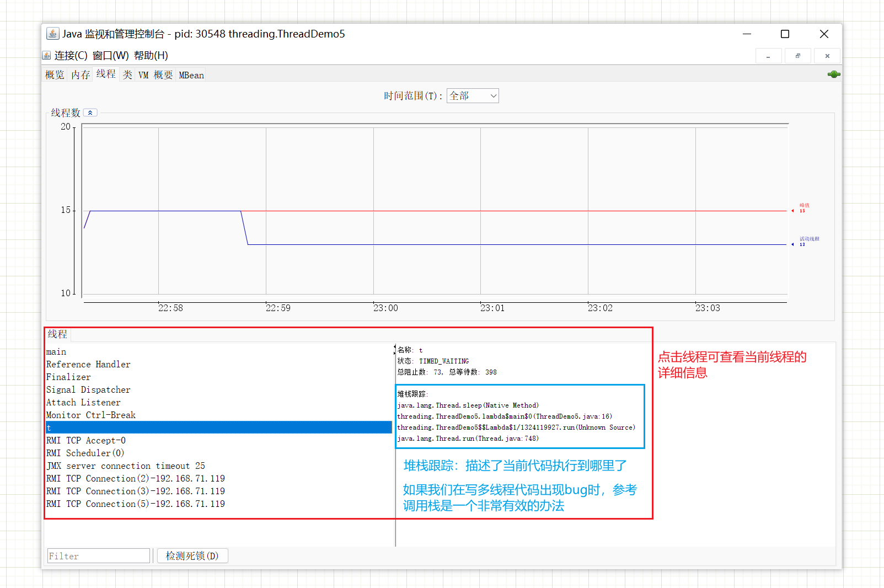Viewport: 884px width, 588px height.
Task: Click the 15 value on thread count axis
Action: coord(66,210)
